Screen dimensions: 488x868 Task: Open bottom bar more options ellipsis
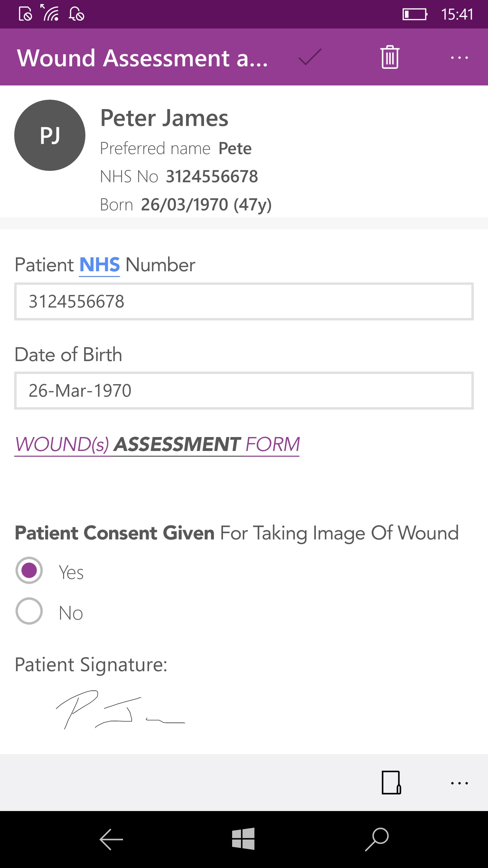coord(459,783)
